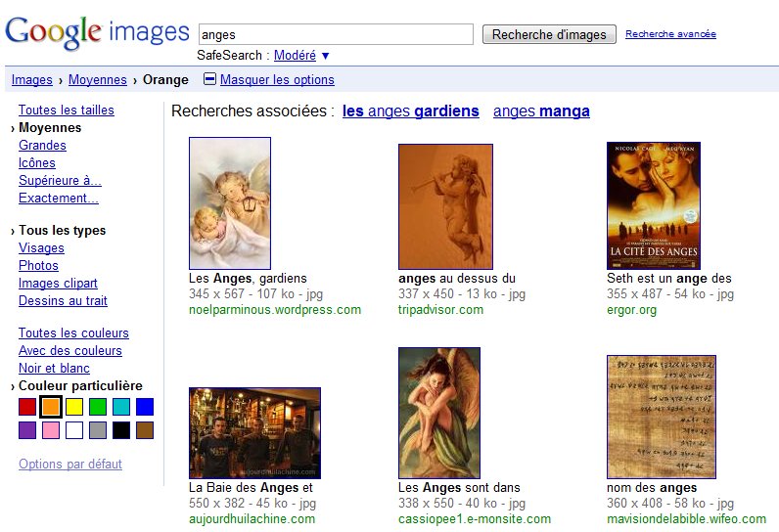Click Options par défaut link
This screenshot has height=532, width=779.
pyautogui.click(x=70, y=464)
